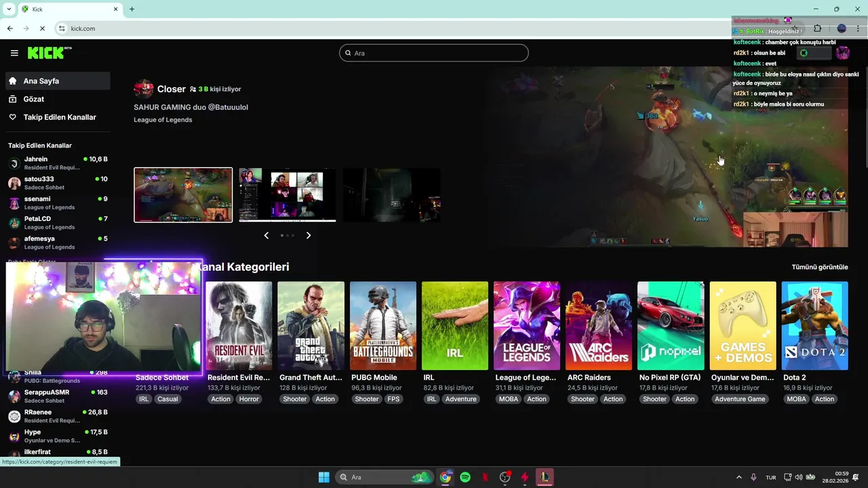The width and height of the screenshot is (868, 488).
Task: Open Netflix from the taskbar
Action: point(485,477)
